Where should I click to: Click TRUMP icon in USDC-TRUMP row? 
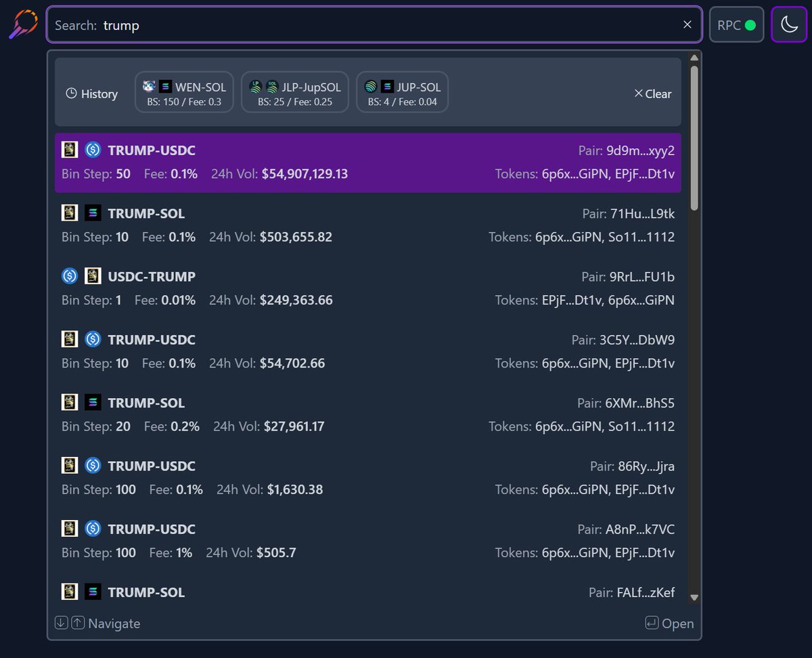coord(93,276)
